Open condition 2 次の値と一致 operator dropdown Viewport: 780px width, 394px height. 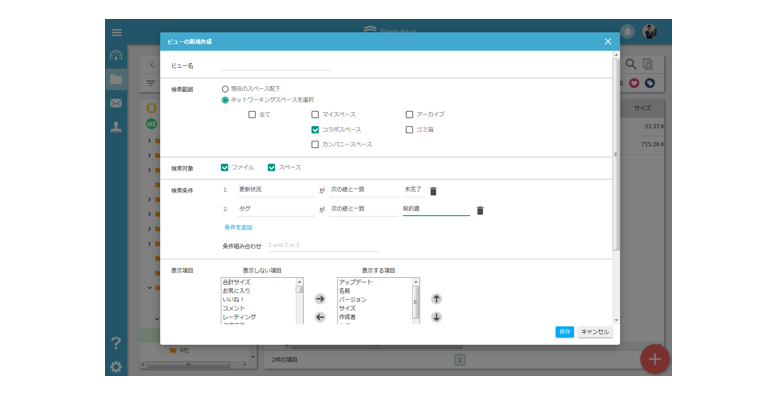point(364,209)
